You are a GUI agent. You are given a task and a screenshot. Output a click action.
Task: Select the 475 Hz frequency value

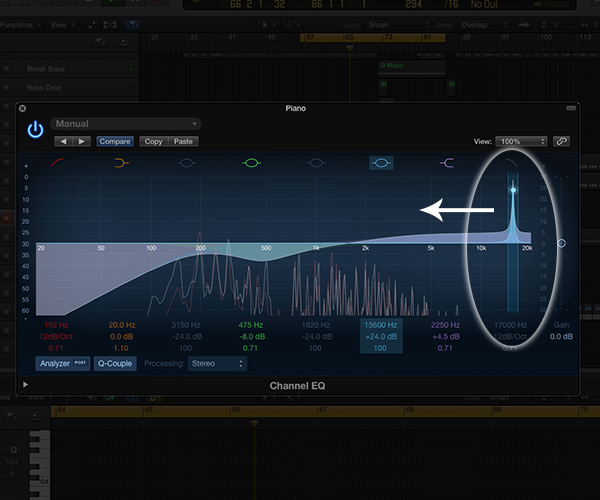251,325
